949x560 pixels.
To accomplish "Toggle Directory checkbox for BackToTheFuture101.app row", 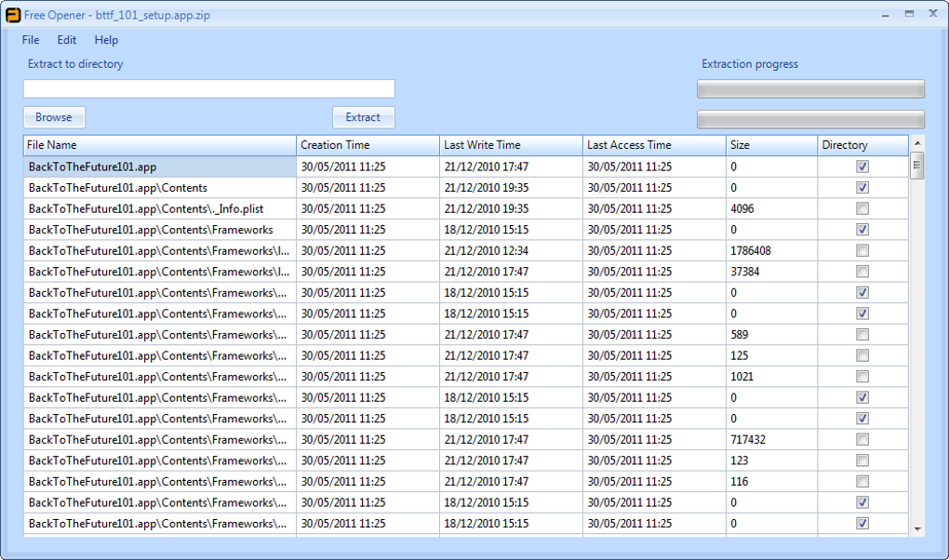I will point(862,167).
